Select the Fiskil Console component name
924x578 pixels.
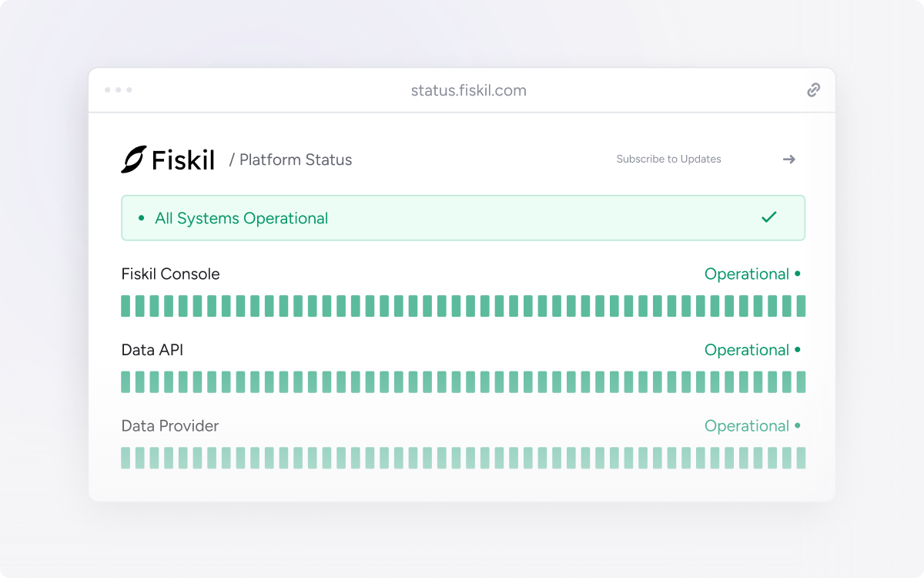170,274
